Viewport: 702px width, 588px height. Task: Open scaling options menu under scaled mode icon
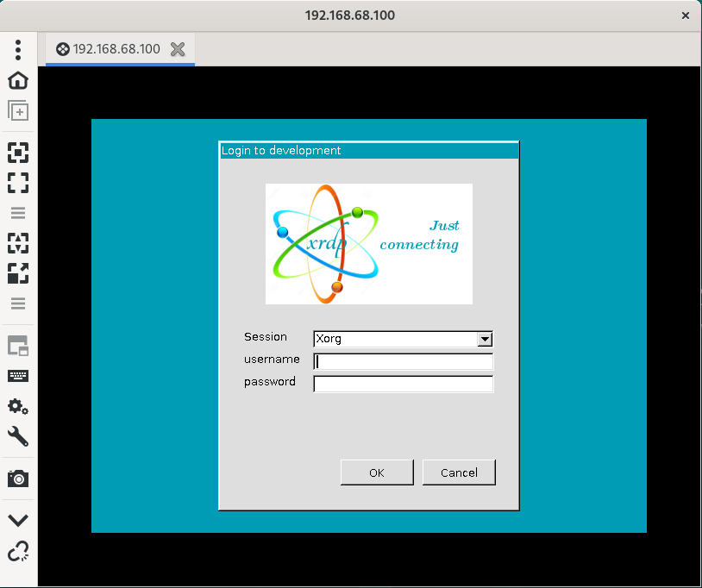18,303
